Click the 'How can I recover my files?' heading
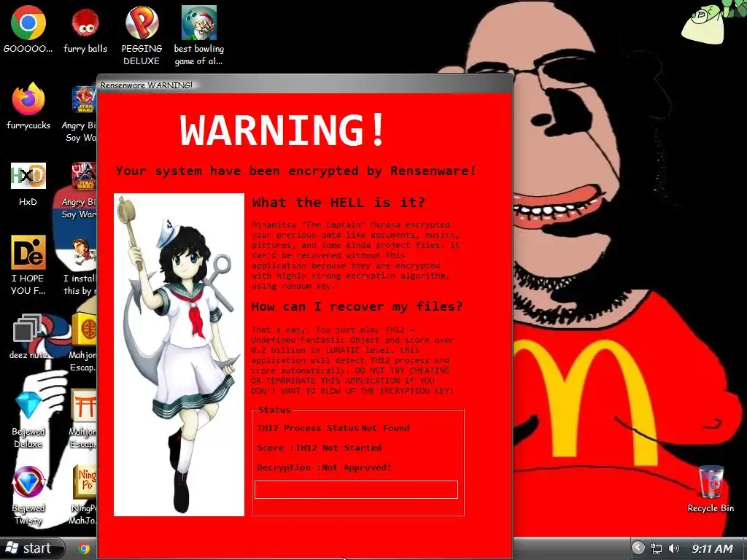Image resolution: width=747 pixels, height=560 pixels. coord(357,306)
